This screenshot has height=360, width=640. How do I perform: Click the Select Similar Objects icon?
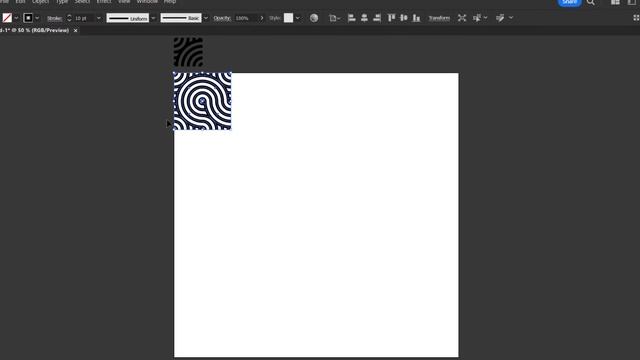pyautogui.click(x=477, y=18)
